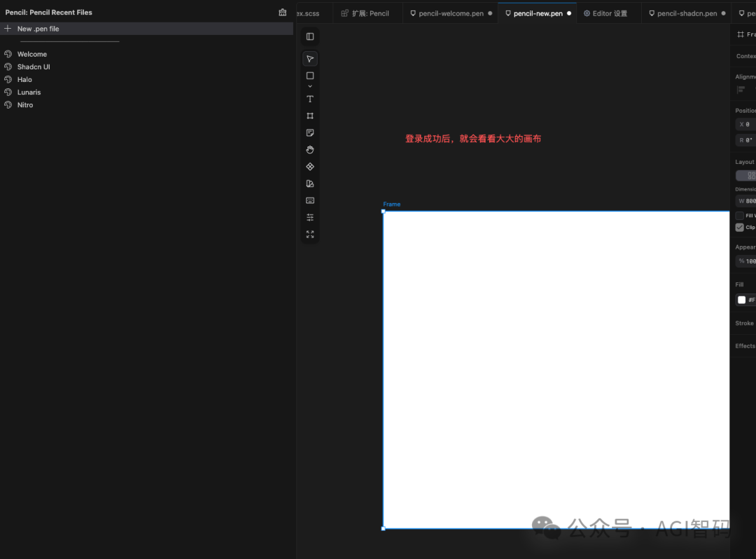Click the W width dimension field

click(x=746, y=201)
